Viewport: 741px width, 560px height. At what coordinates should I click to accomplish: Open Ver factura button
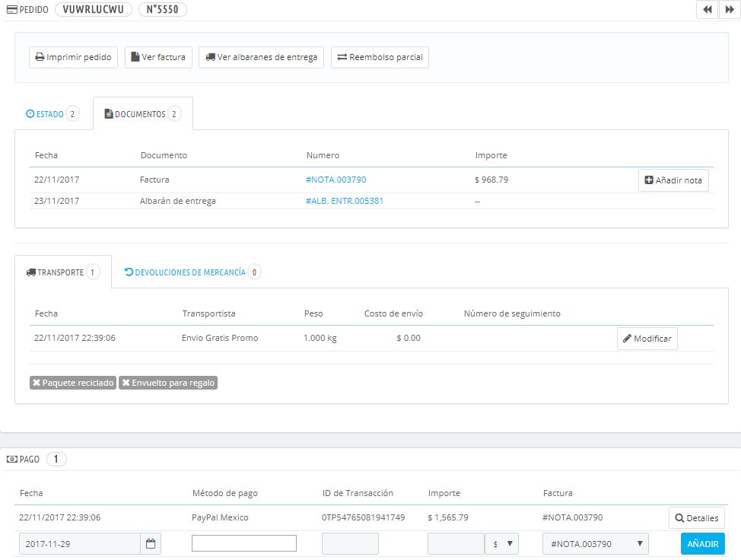(158, 57)
